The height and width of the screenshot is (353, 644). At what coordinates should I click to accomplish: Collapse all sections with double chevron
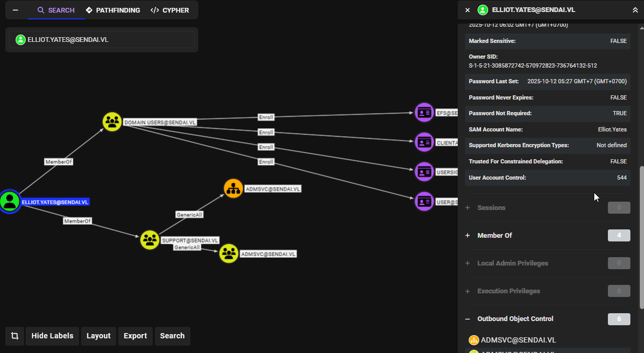tap(635, 10)
